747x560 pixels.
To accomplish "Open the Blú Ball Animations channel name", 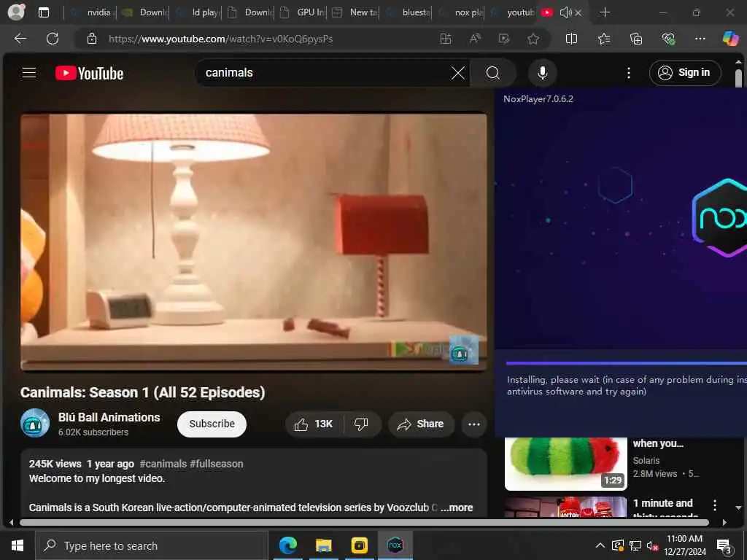I will (x=109, y=418).
